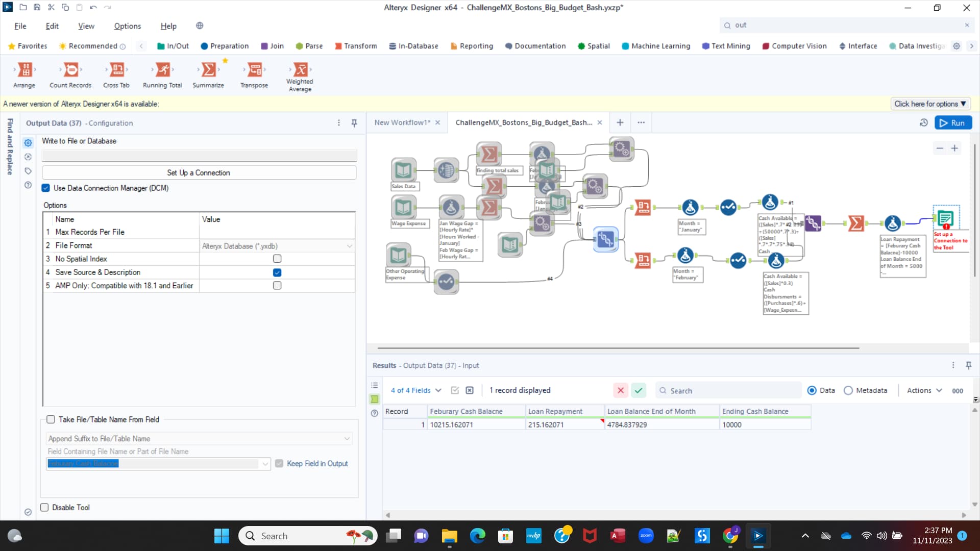Click the Weighted Average tool
Viewport: 980px width, 551px height.
[x=300, y=70]
